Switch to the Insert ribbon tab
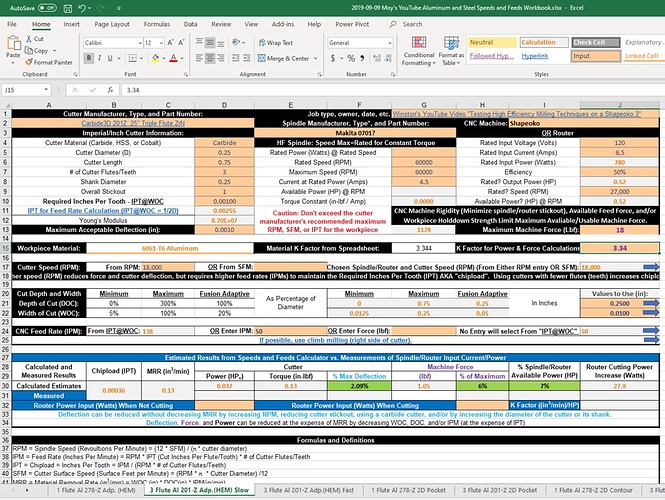Image resolution: width=665 pixels, height=500 pixels. [71, 24]
